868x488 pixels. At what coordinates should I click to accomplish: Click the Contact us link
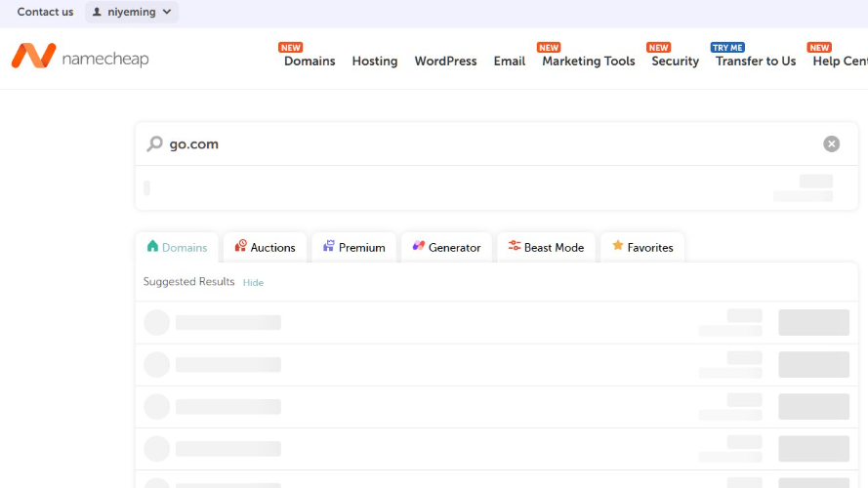click(45, 12)
